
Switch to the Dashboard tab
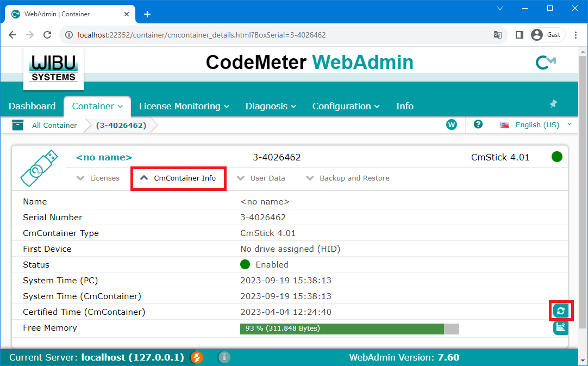pos(32,106)
